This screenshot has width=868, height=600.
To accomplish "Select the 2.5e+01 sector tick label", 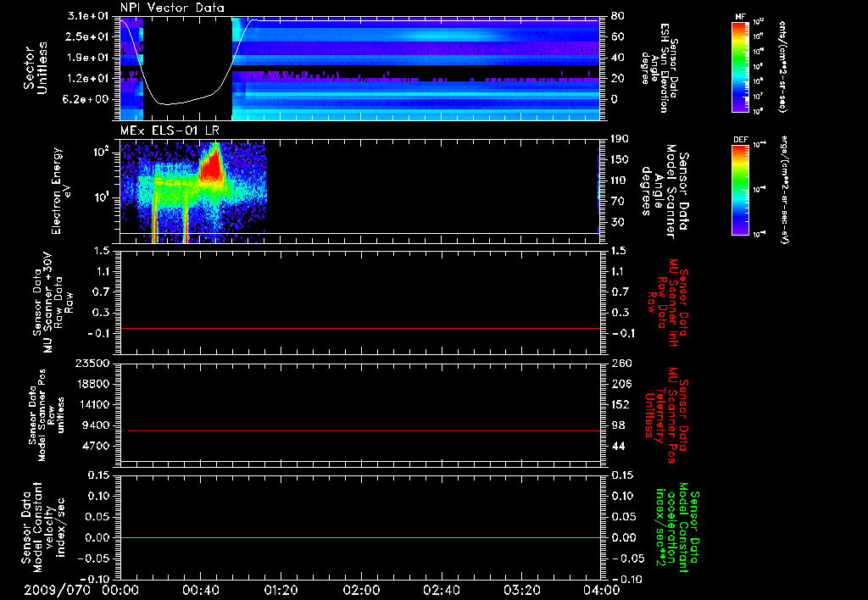I will click(87, 36).
